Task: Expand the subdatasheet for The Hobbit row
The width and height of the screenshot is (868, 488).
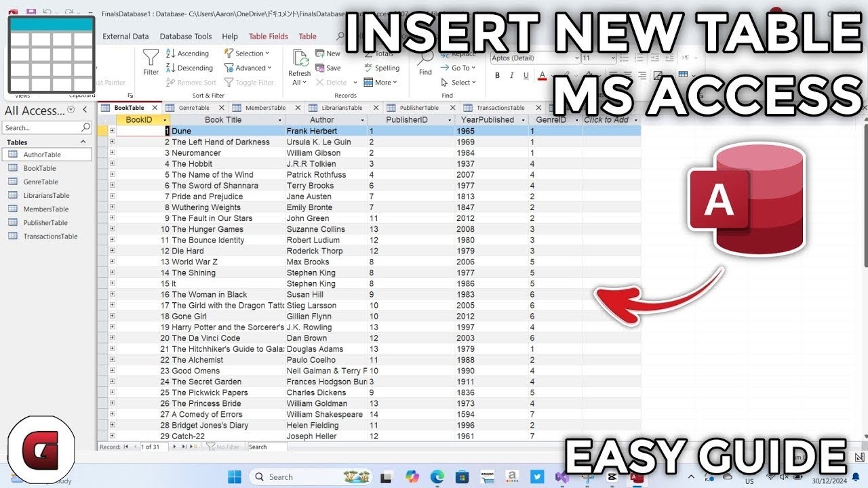Action: click(112, 163)
